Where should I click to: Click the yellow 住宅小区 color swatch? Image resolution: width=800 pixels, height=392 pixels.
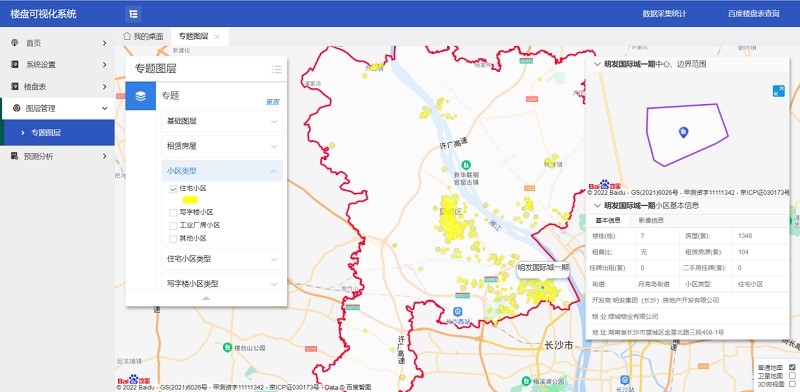[x=190, y=200]
